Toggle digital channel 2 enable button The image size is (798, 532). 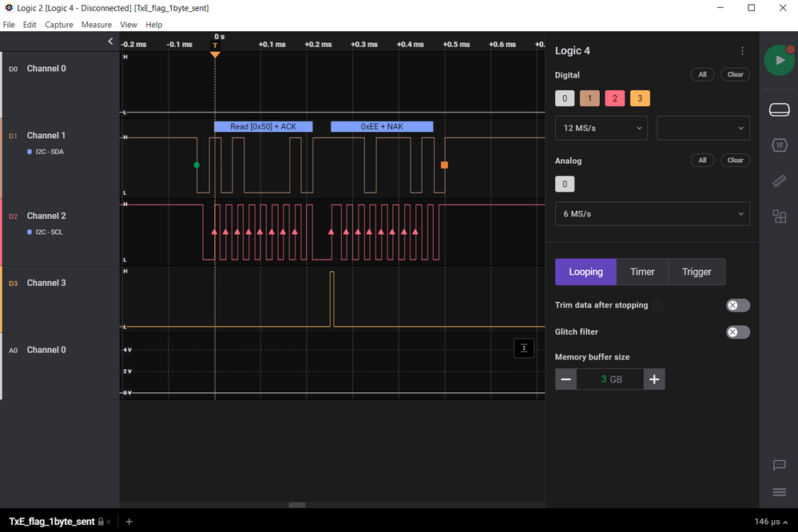[614, 98]
